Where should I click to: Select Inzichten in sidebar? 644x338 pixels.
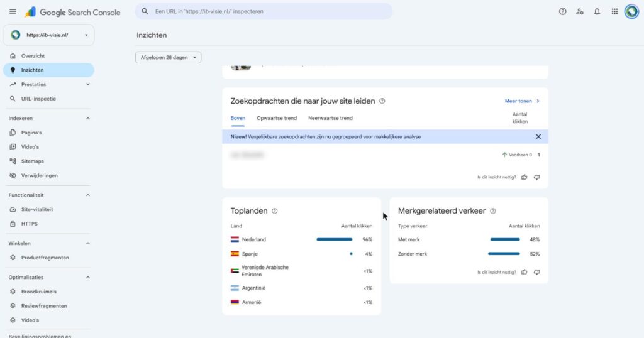48,70
